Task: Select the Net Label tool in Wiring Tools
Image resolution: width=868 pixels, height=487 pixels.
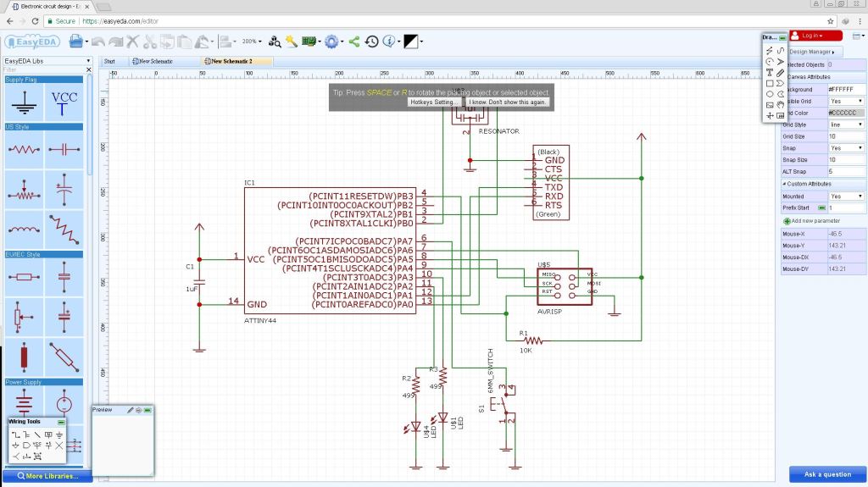Action: [48, 435]
